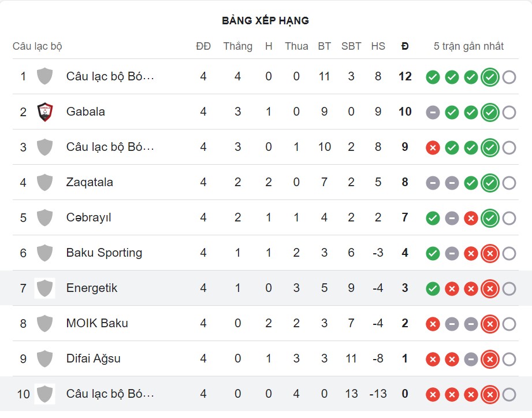The image size is (532, 418).
Task: Click Gabala's grey draw result icon
Action: pos(433,112)
